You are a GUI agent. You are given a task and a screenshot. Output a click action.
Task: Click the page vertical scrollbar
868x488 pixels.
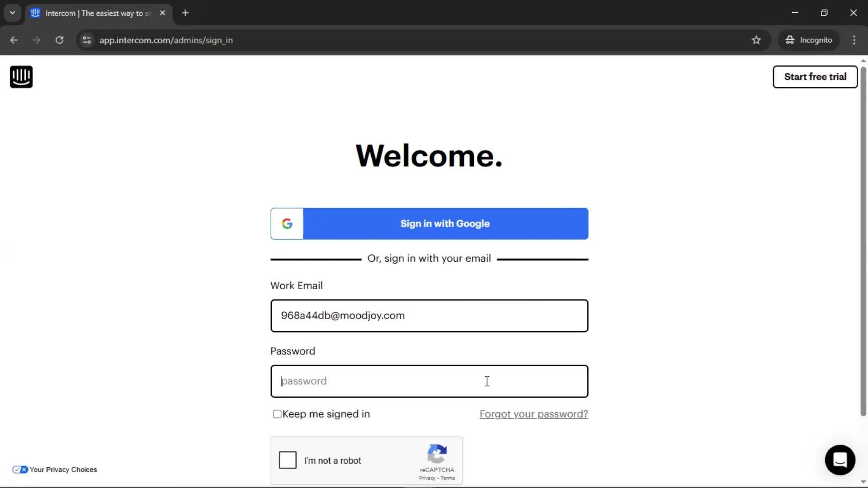click(863, 242)
